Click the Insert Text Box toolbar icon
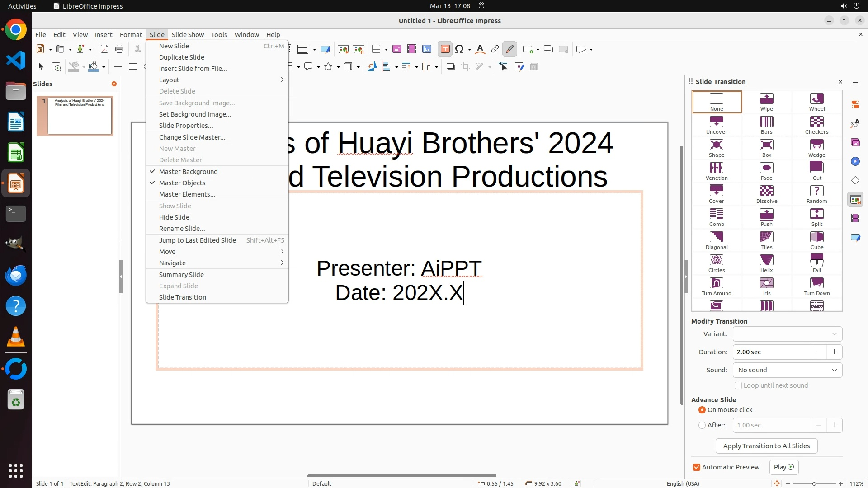 [x=445, y=49]
